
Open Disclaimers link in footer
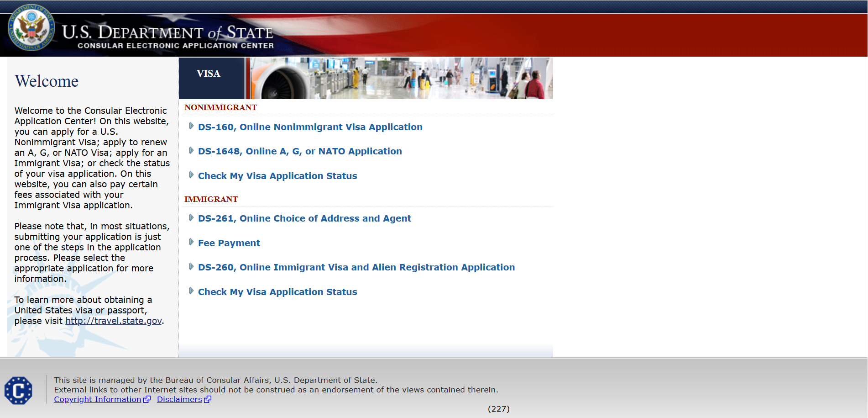pos(179,399)
